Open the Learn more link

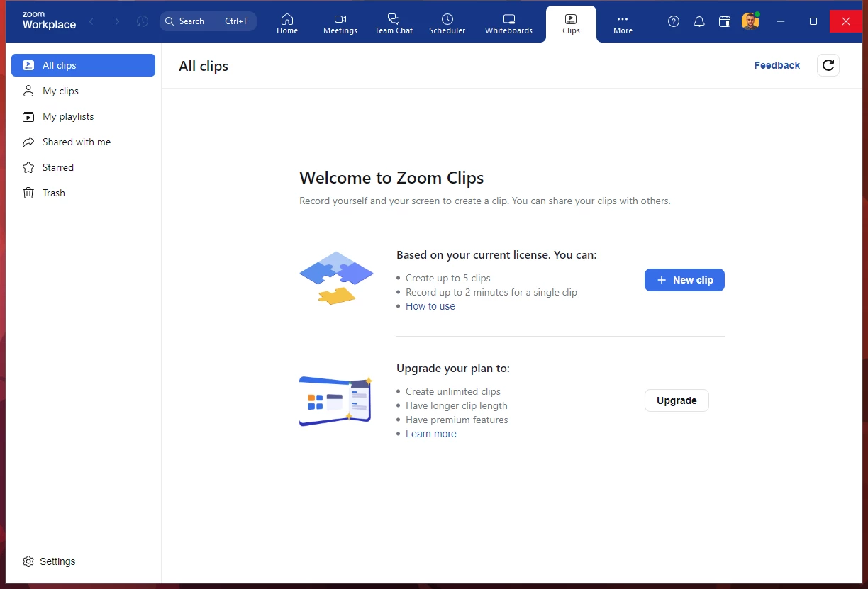[x=431, y=434]
